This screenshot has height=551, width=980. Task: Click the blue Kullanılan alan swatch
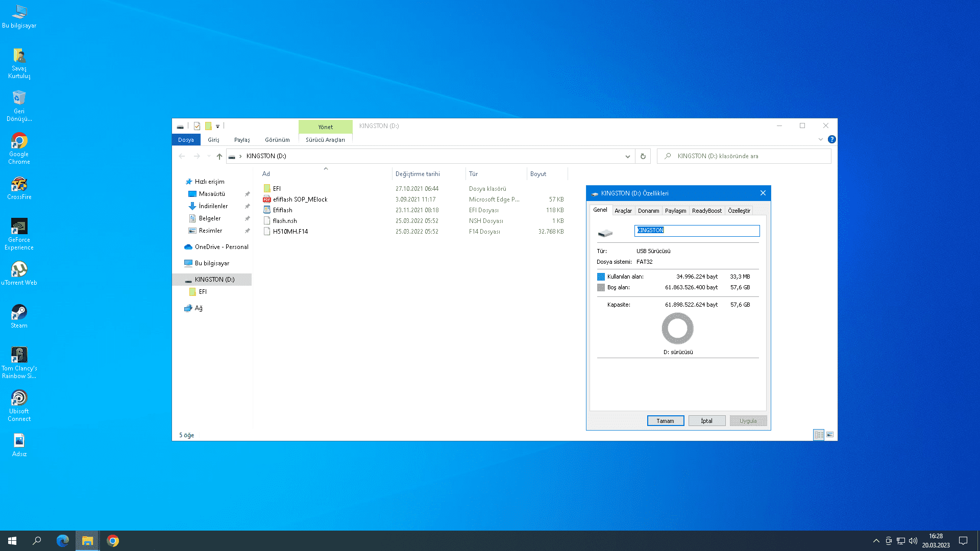[x=601, y=277]
